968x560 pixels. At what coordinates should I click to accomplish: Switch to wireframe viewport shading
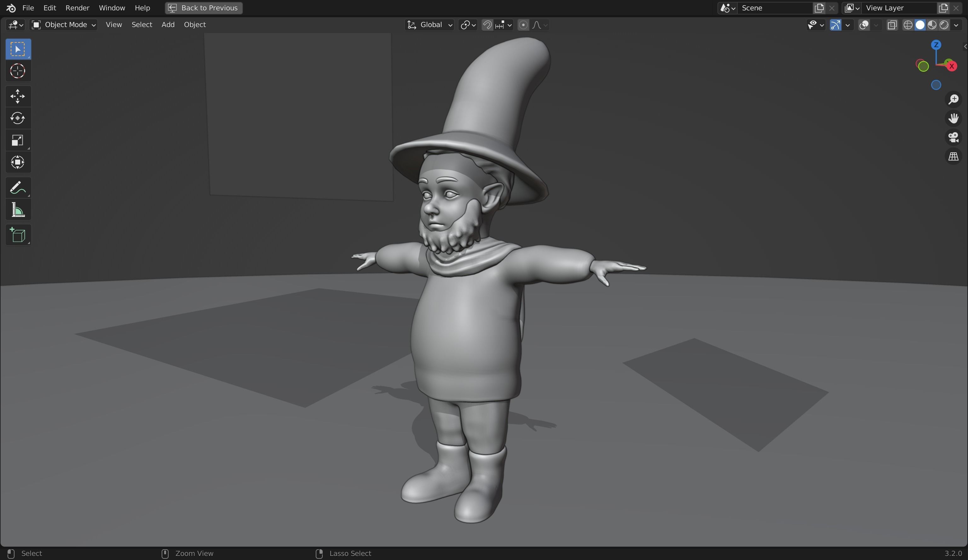tap(908, 25)
